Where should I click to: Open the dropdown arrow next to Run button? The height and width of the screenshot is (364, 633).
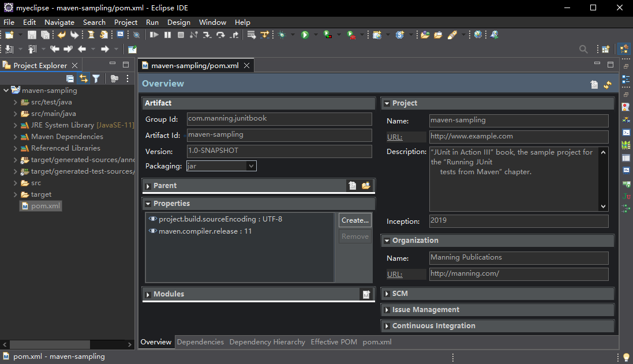316,35
